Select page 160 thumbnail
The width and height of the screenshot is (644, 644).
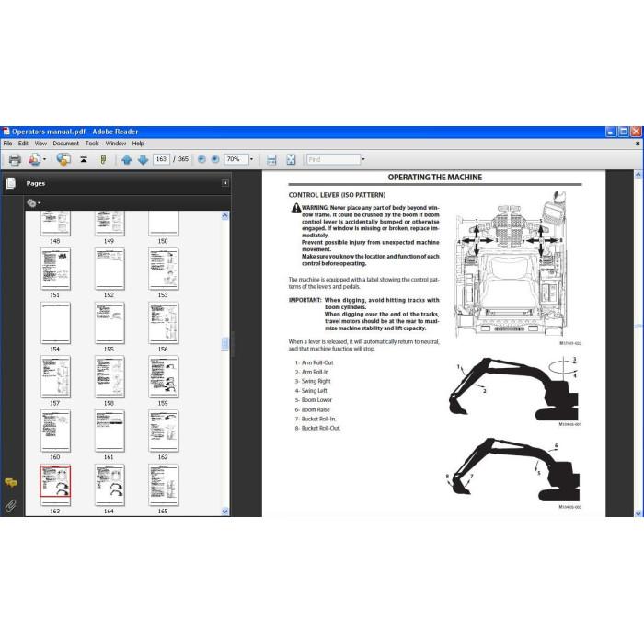(x=55, y=431)
